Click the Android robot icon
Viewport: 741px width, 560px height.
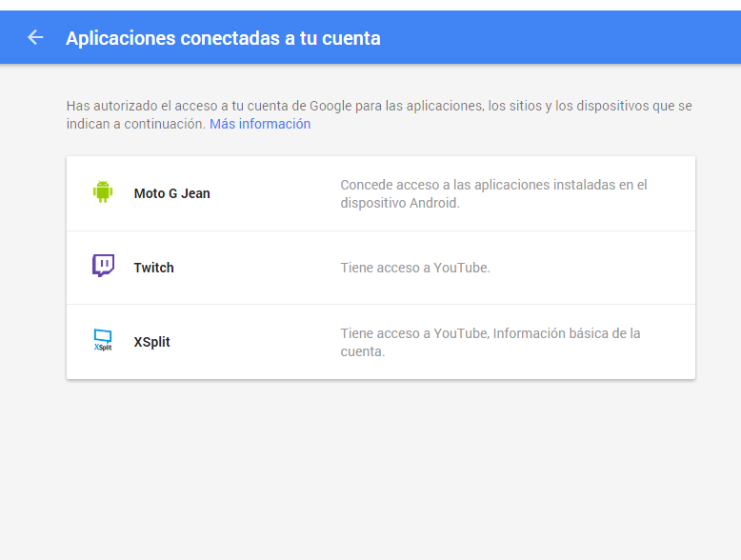click(x=103, y=191)
